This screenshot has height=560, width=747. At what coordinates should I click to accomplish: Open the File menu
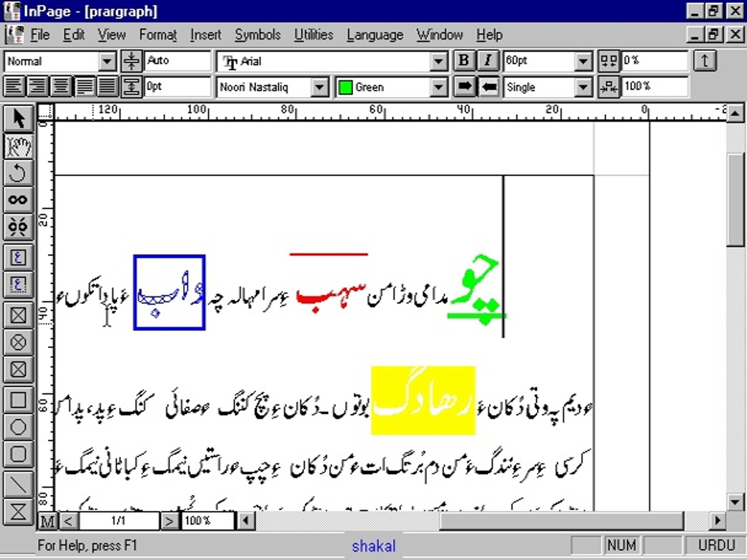tap(40, 35)
